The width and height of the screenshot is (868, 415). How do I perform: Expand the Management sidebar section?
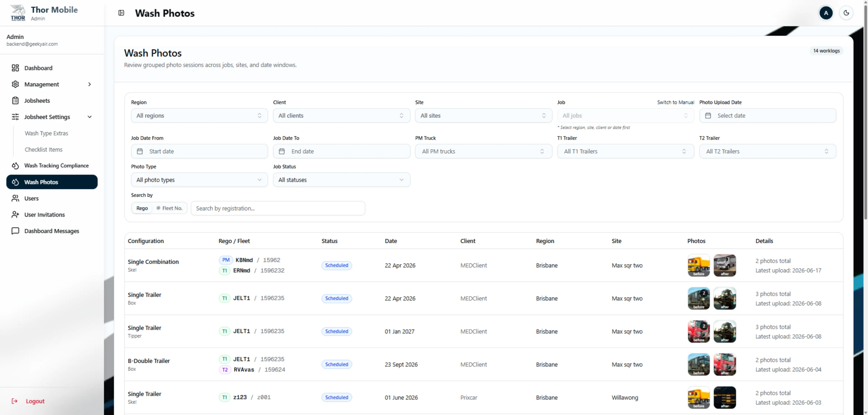click(52, 84)
